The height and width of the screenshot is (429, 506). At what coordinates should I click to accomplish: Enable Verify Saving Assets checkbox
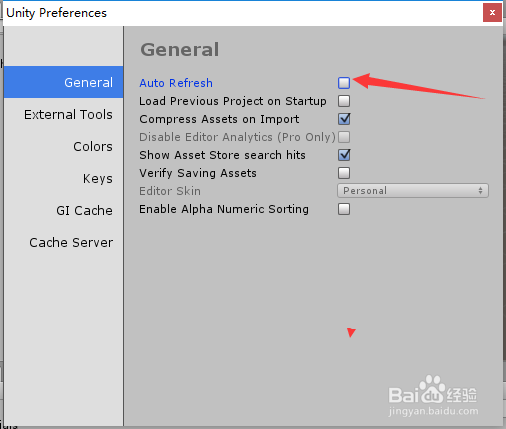click(x=344, y=173)
